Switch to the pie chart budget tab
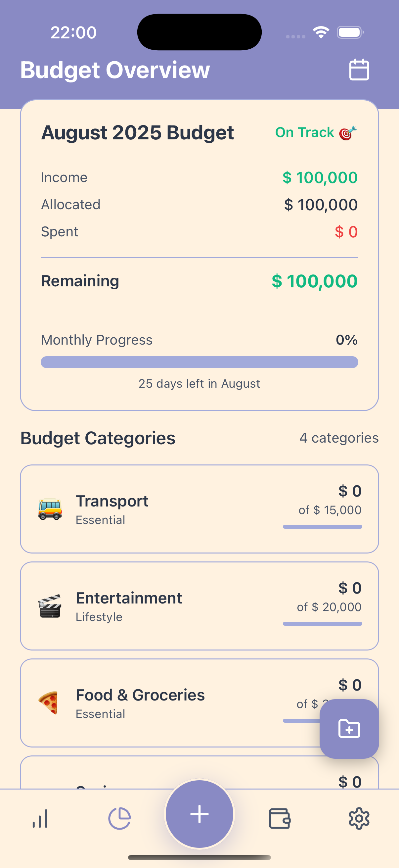The width and height of the screenshot is (399, 868). [x=119, y=818]
